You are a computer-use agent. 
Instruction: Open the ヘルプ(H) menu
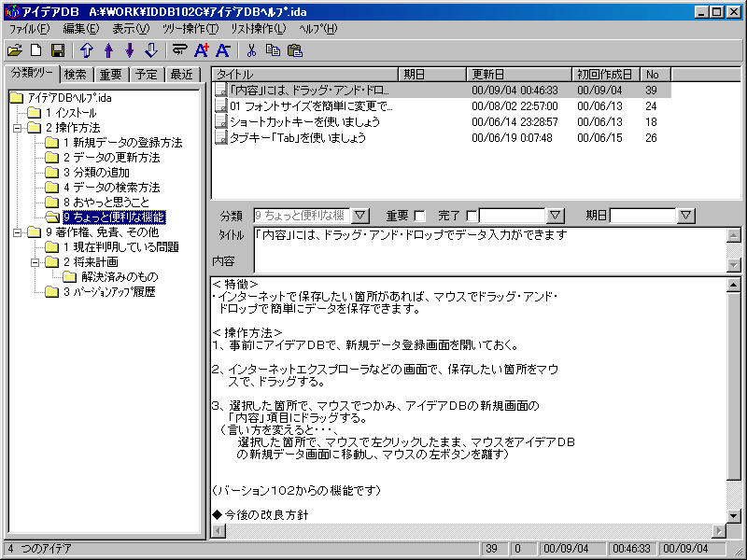[317, 29]
